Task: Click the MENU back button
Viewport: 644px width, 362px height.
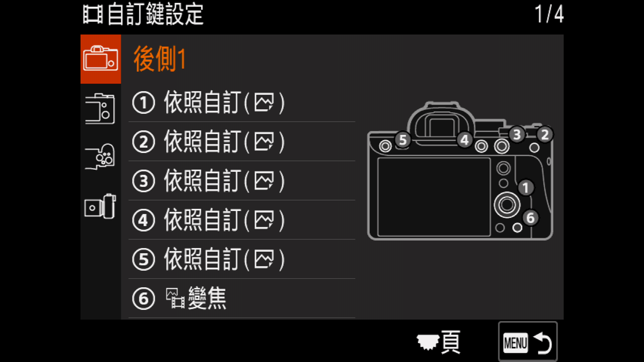Action: 528,341
